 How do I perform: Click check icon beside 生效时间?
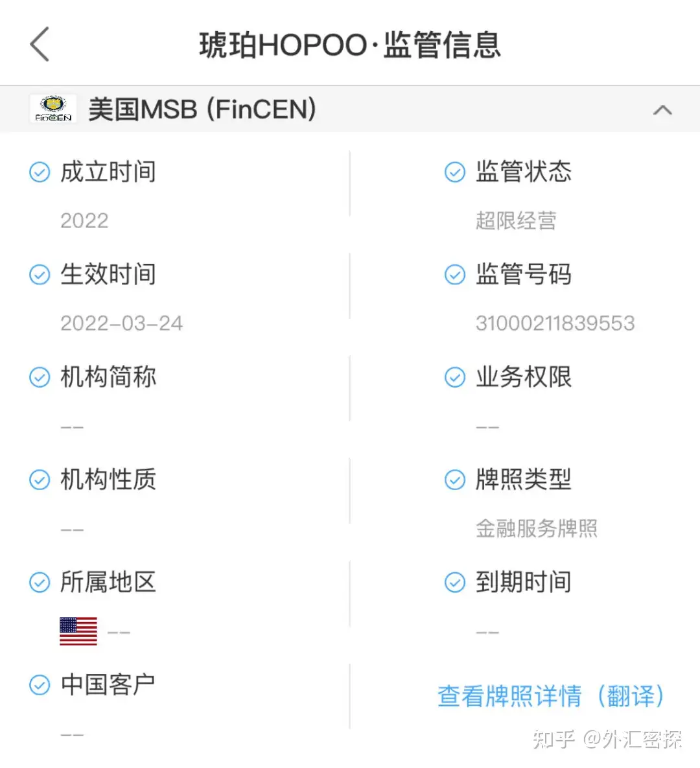tap(40, 275)
